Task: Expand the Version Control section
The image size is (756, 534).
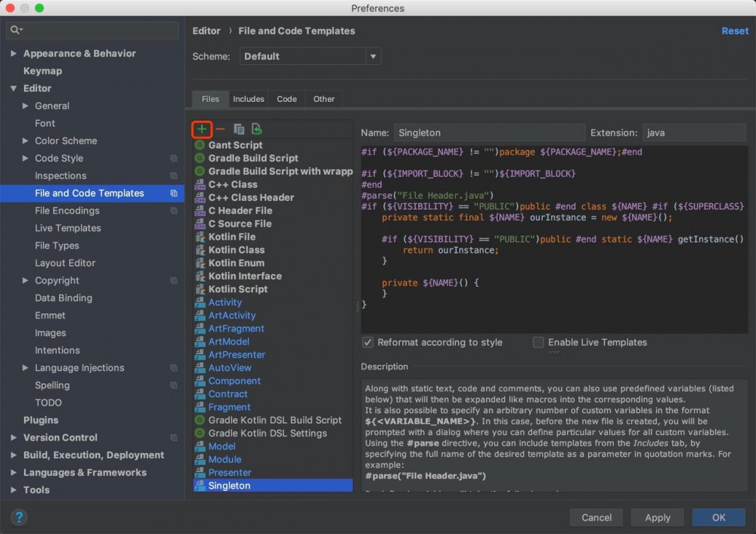Action: click(14, 437)
